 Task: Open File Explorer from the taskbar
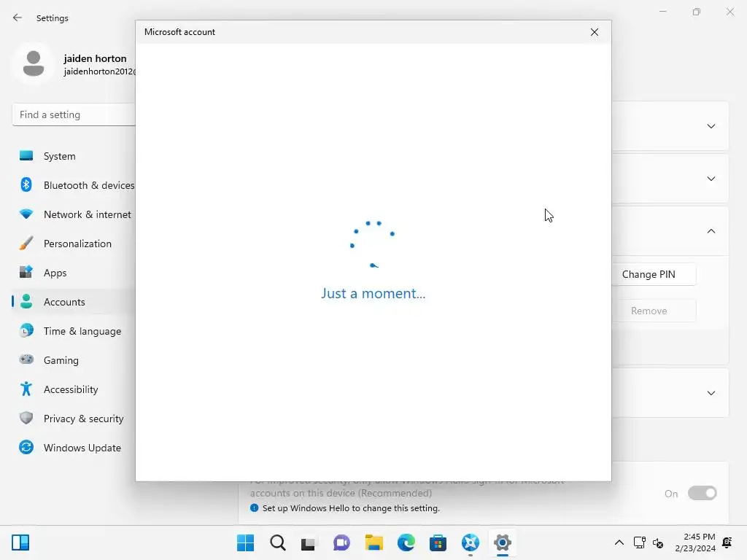coord(374,542)
